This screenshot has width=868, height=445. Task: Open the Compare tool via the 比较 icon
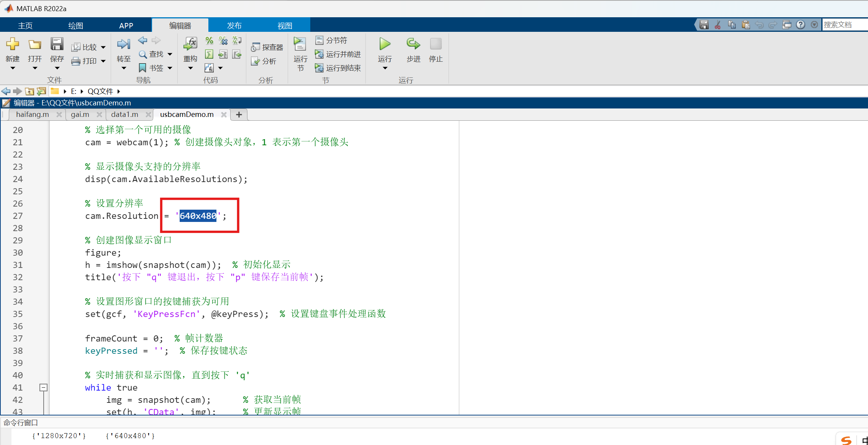[x=88, y=46]
